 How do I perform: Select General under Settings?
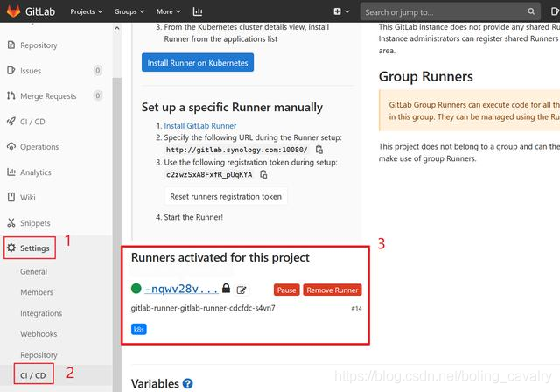(x=33, y=271)
